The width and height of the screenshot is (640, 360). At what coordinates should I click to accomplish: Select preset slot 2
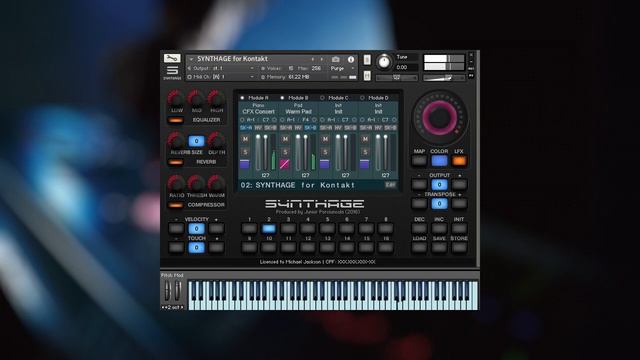pyautogui.click(x=269, y=228)
